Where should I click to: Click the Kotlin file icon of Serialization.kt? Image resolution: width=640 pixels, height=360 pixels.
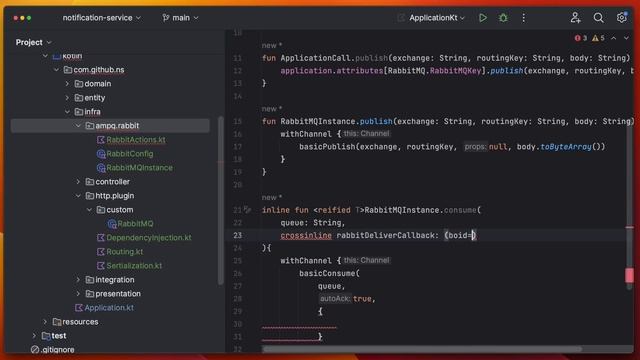point(101,266)
